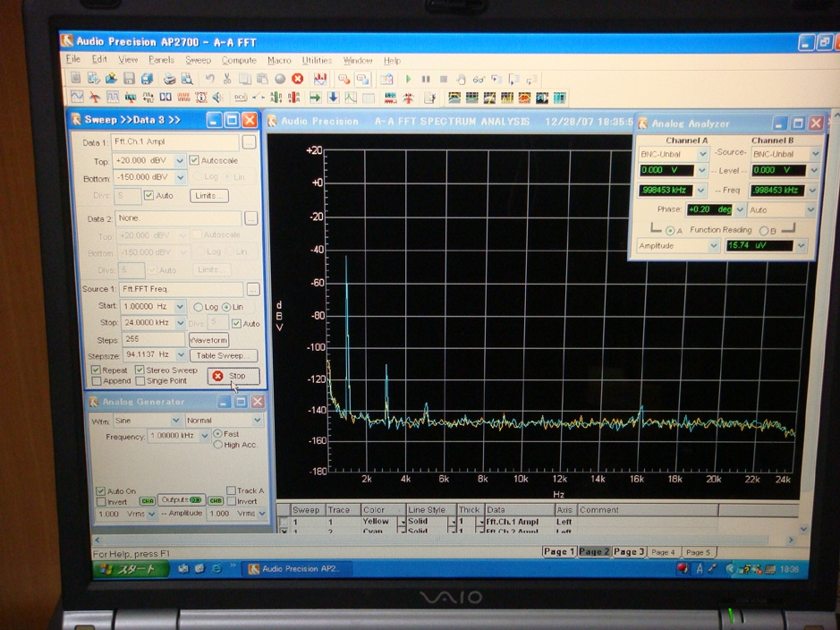Click the first quick-launch icon after the toolbar divider

click(x=454, y=98)
